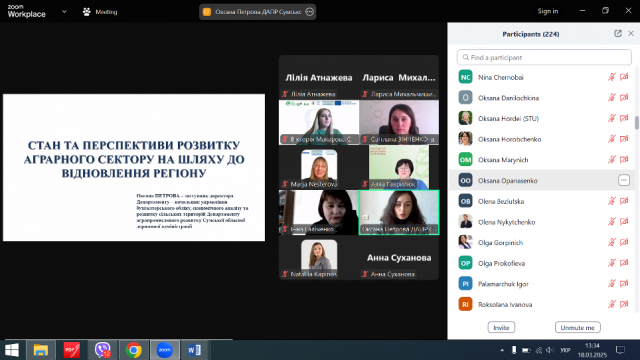Click Oksana Danilochkina's muted microphone icon

[x=611, y=98]
